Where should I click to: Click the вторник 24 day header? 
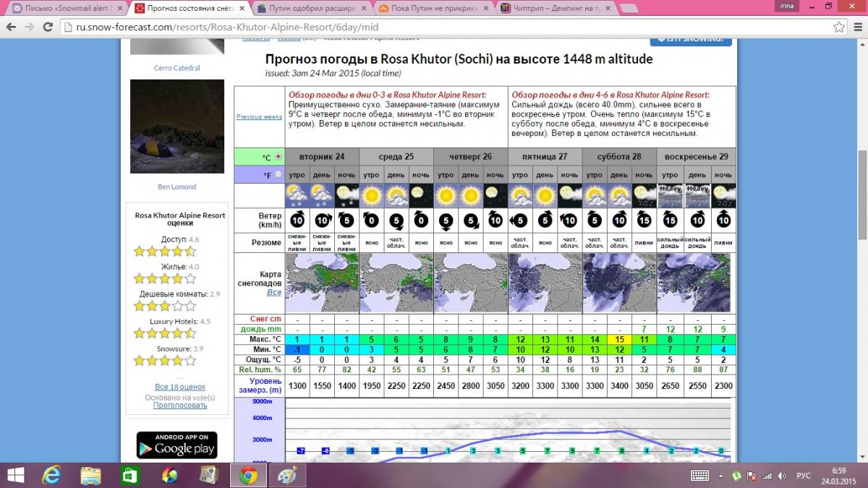322,157
